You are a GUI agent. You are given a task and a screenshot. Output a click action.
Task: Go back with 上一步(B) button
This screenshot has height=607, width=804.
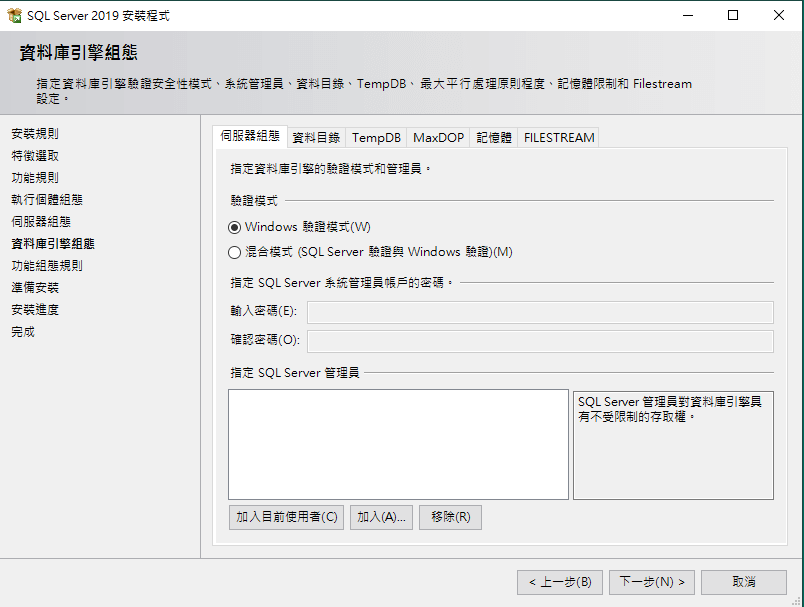[559, 582]
